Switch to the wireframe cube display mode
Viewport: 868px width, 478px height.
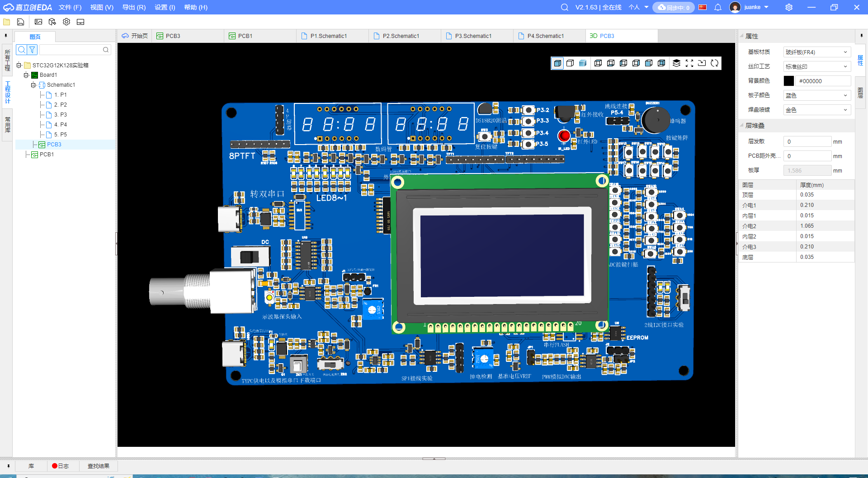pos(570,63)
